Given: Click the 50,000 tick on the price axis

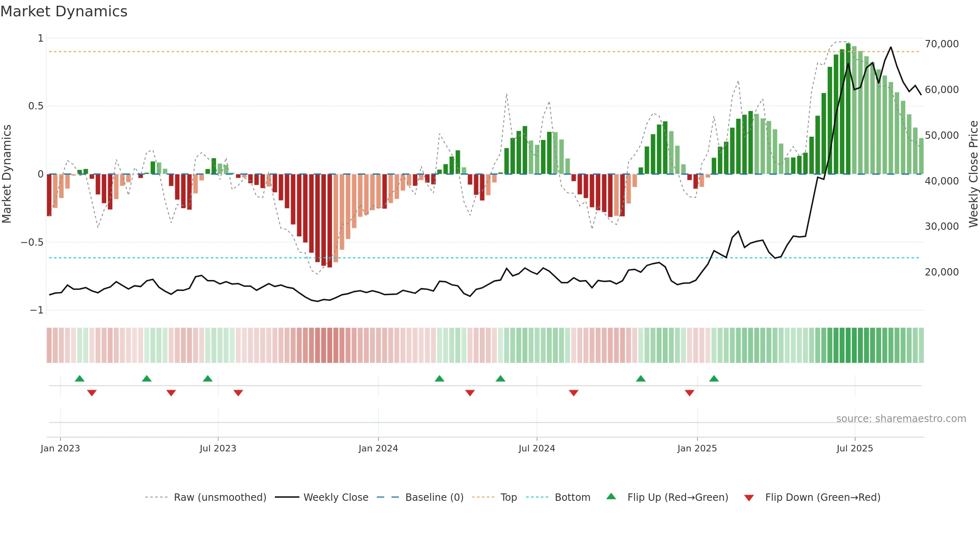Looking at the screenshot, I should click(942, 135).
